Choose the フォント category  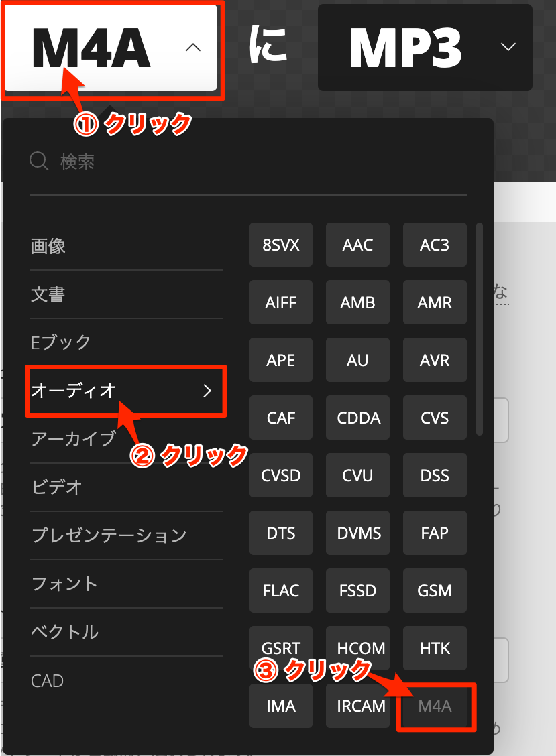click(x=64, y=584)
